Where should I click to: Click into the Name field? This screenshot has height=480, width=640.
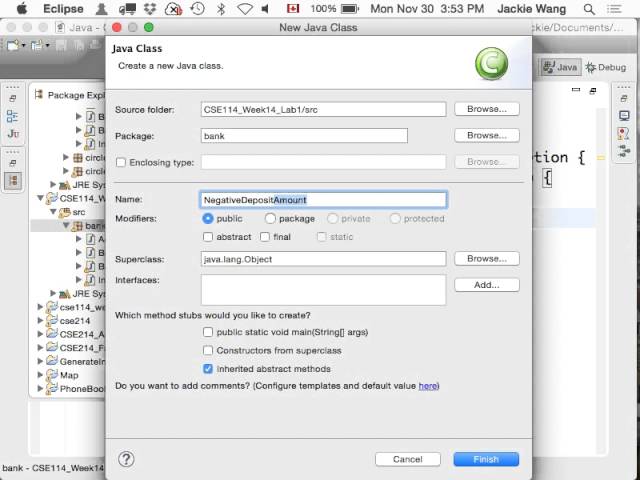(x=323, y=200)
